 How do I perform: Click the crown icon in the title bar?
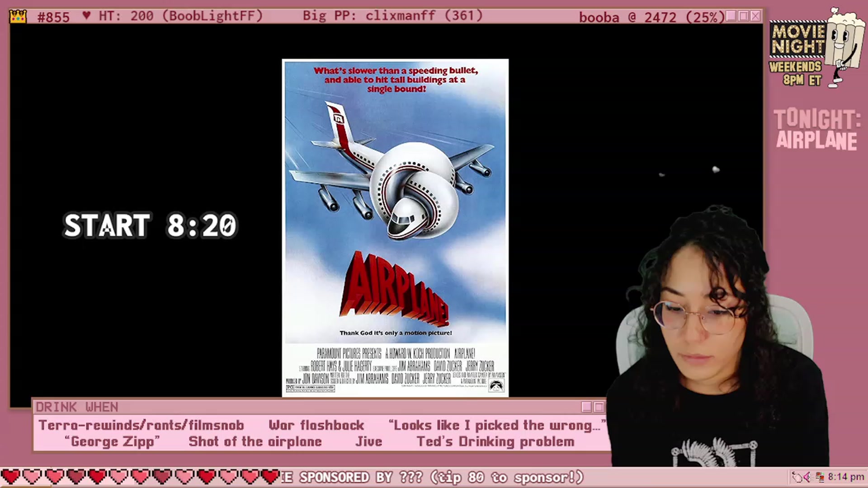click(18, 17)
